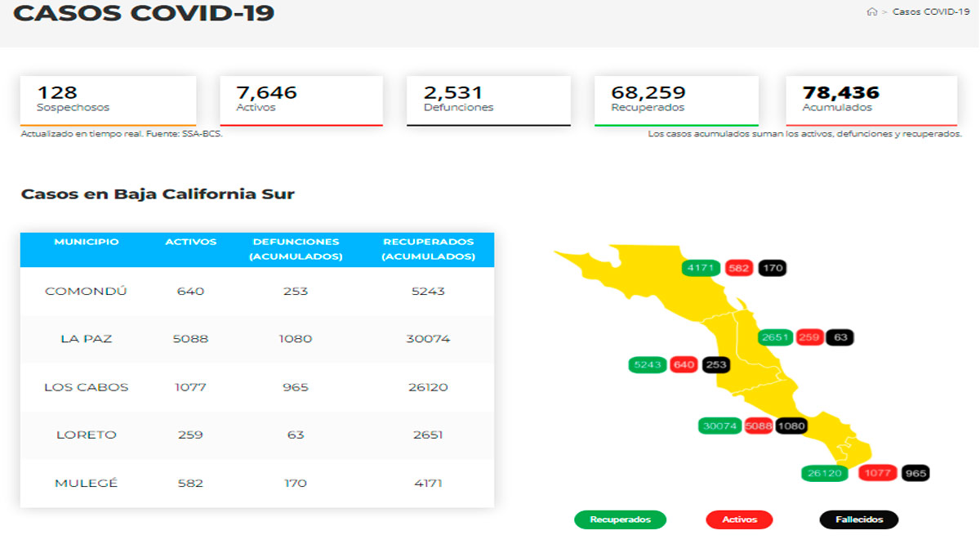Click Los Cabos deaths value 965 in table
Viewport: 980px width, 544px height.
tap(296, 387)
